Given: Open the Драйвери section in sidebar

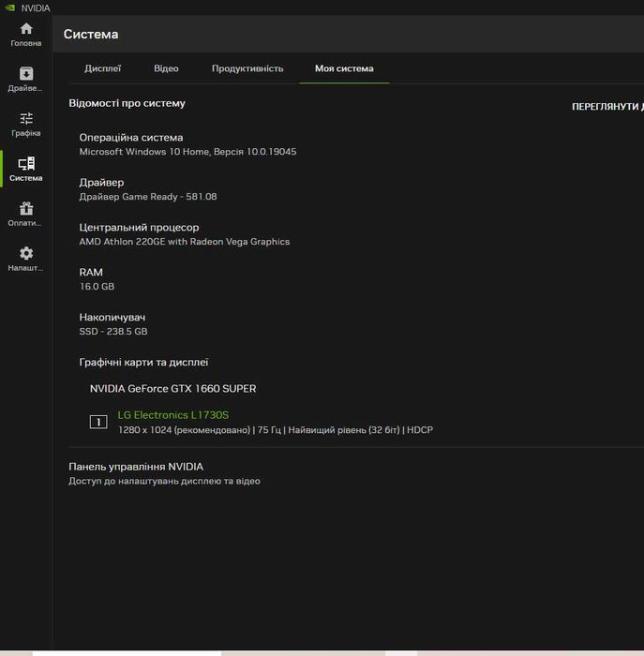Looking at the screenshot, I should 26,80.
